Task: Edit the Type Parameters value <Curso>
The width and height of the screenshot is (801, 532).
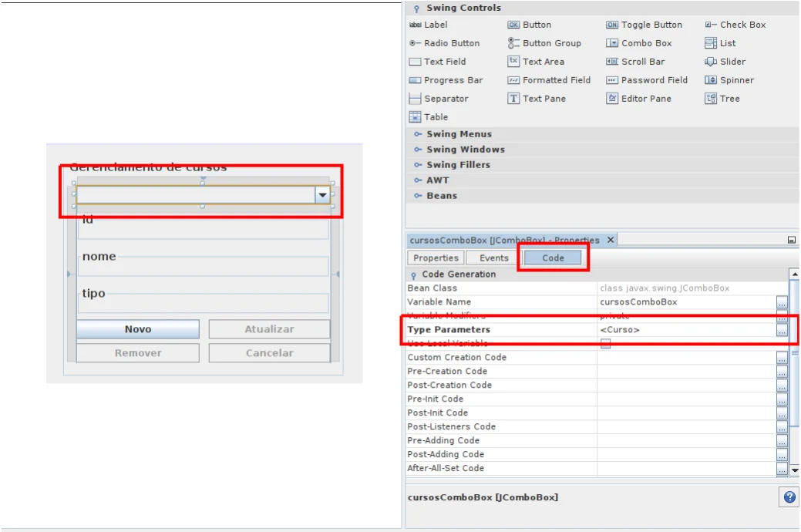Action: 687,330
